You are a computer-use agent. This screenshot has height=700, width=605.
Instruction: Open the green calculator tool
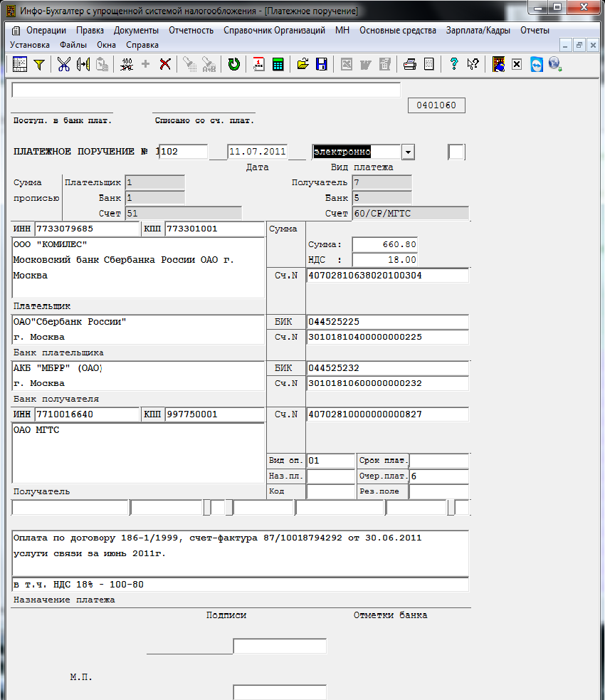278,65
